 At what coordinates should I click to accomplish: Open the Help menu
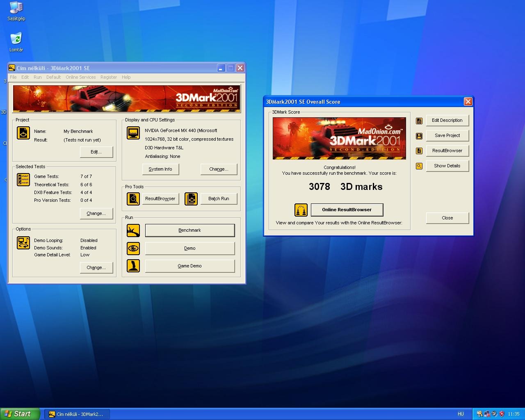(126, 77)
